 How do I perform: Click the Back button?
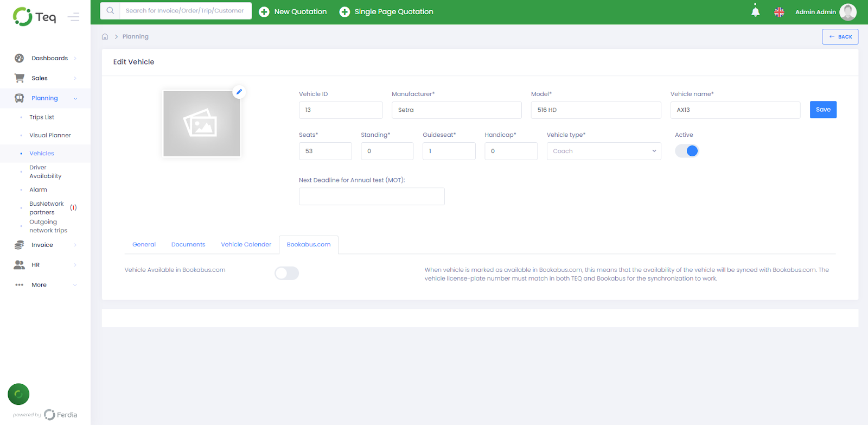[840, 37]
